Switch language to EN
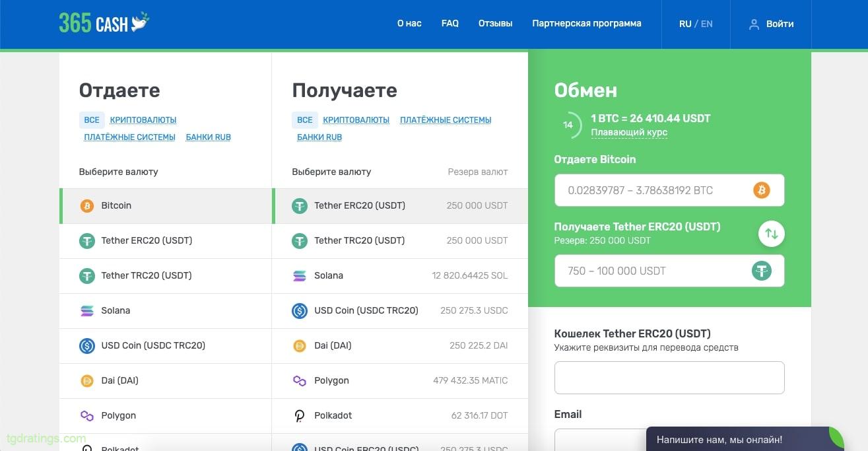The image size is (868, 451). tap(707, 24)
